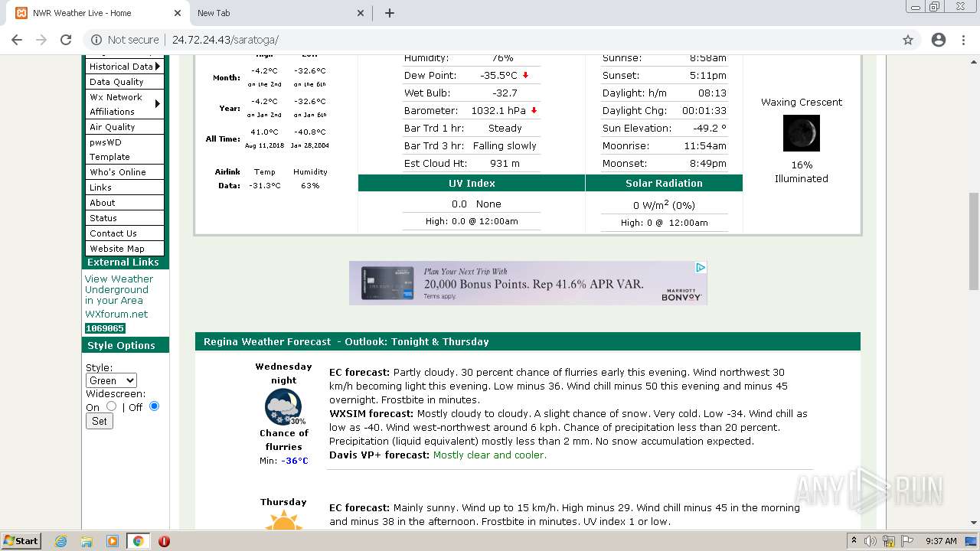The width and height of the screenshot is (980, 551).
Task: Bookmark this page with the star icon
Action: point(908,40)
